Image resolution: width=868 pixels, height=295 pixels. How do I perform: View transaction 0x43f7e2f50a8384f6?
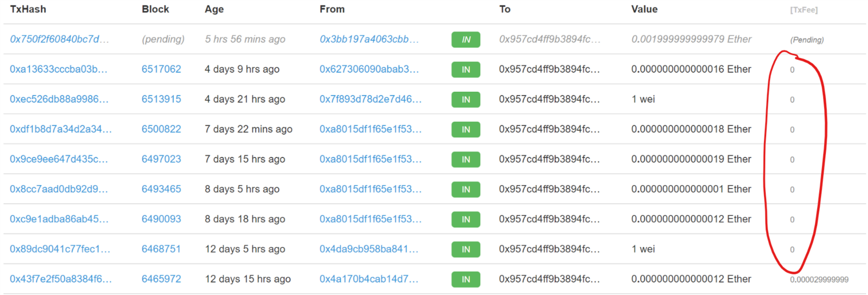61,279
